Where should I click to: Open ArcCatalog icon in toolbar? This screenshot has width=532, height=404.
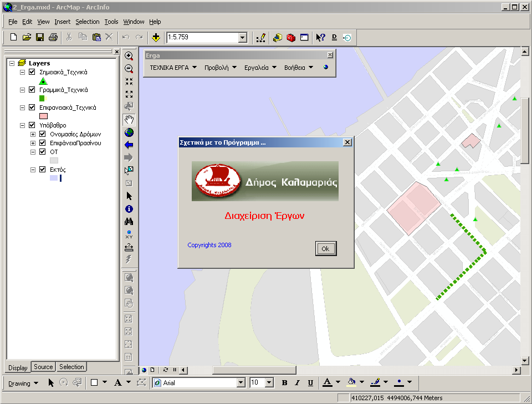278,37
